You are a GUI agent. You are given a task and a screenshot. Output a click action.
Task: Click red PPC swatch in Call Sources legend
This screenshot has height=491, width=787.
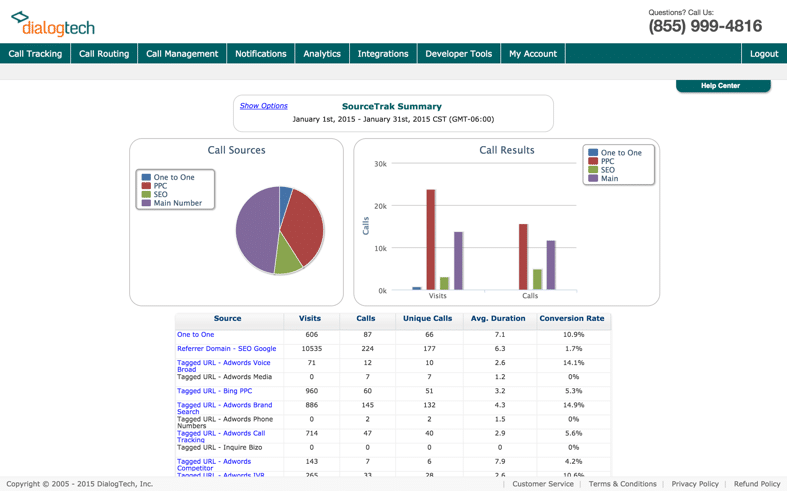click(146, 186)
